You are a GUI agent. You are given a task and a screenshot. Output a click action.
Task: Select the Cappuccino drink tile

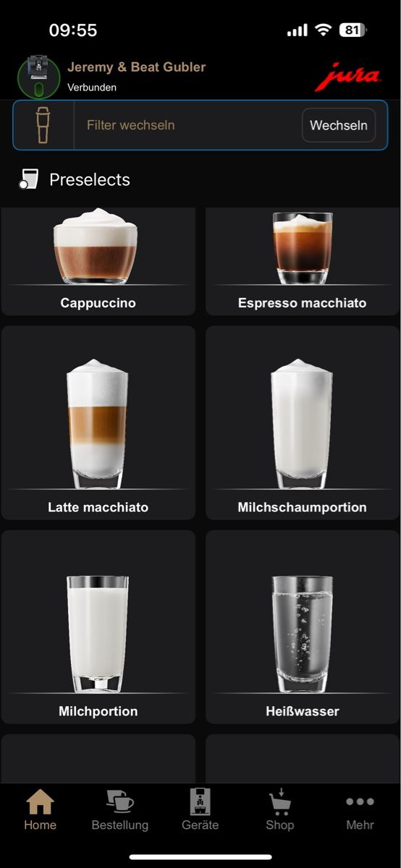[98, 261]
